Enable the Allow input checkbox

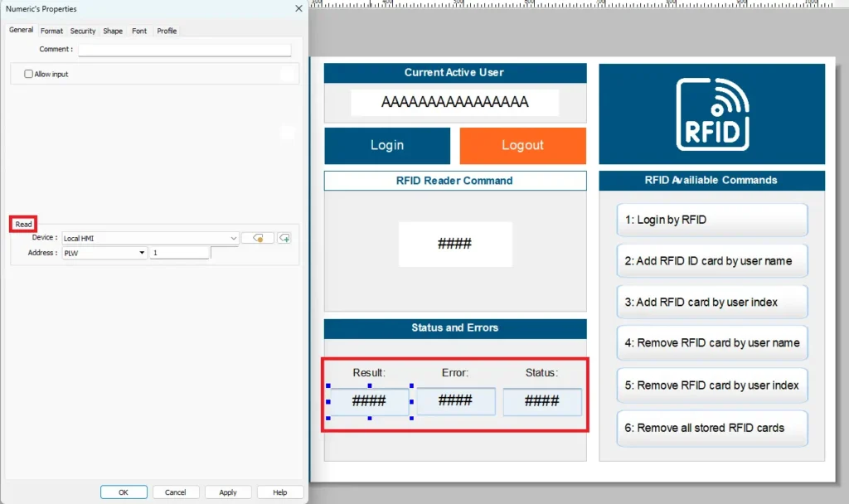[28, 74]
